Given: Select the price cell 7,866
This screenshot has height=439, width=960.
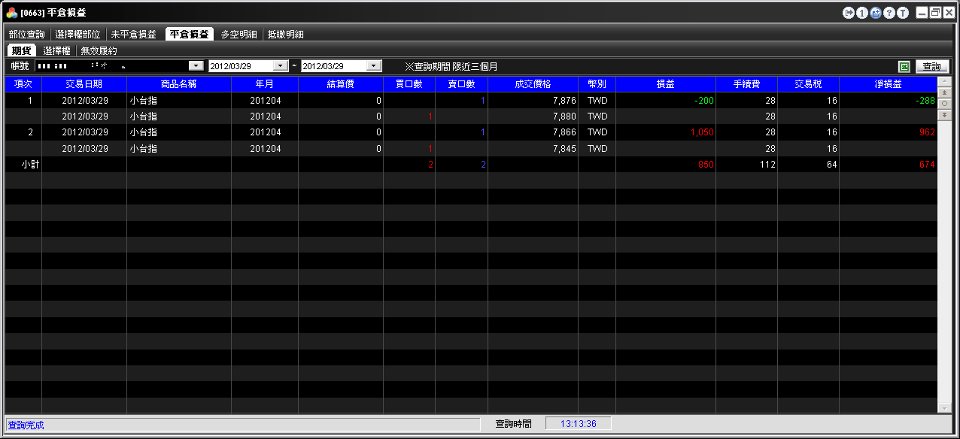Looking at the screenshot, I should tap(533, 132).
